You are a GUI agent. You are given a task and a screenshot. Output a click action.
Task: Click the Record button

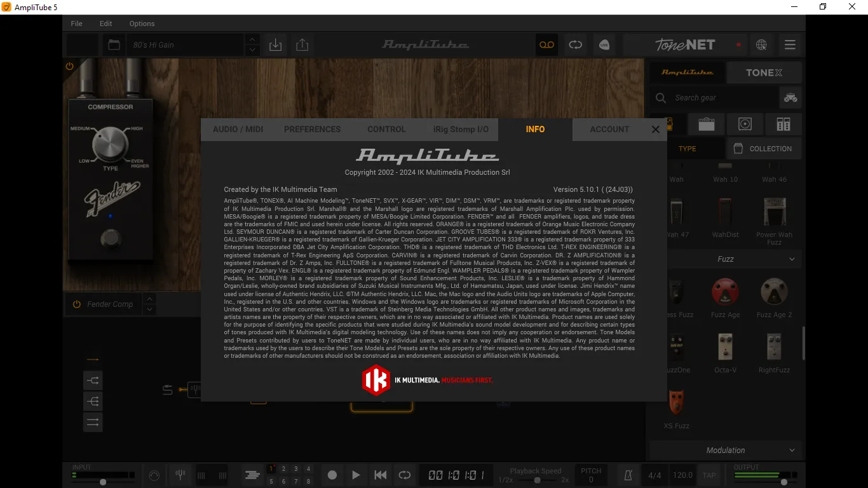pos(332,475)
